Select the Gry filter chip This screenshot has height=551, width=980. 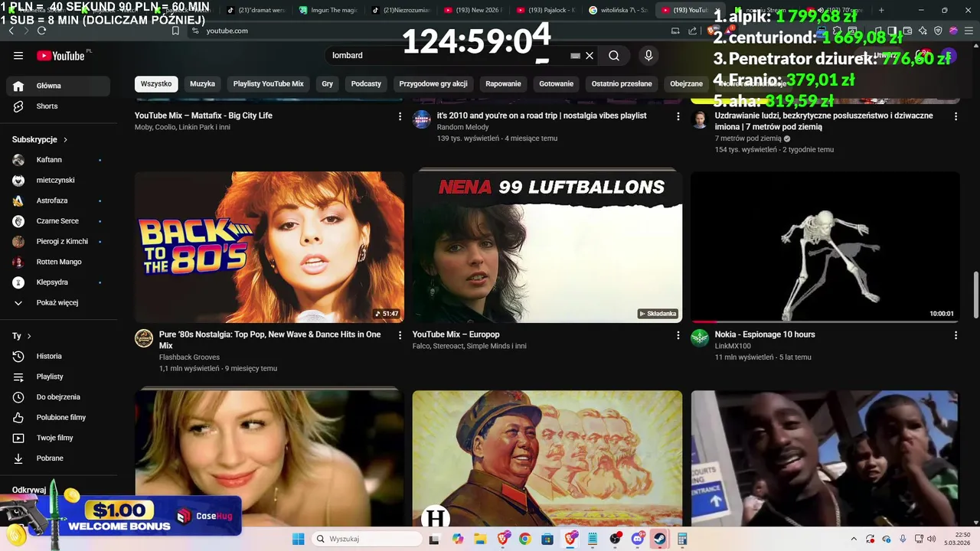[328, 84]
